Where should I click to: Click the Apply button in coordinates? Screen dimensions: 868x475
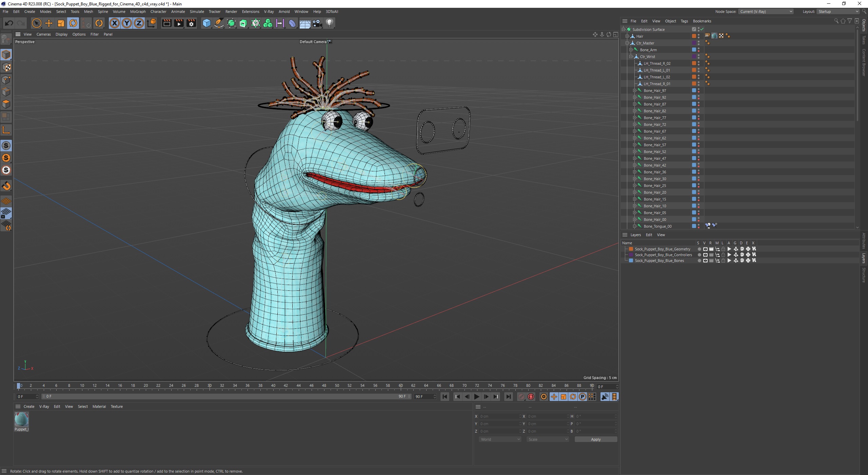(x=595, y=439)
